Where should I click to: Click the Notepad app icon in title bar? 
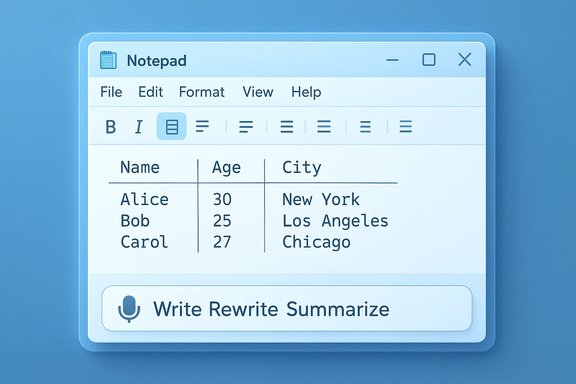pyautogui.click(x=108, y=60)
